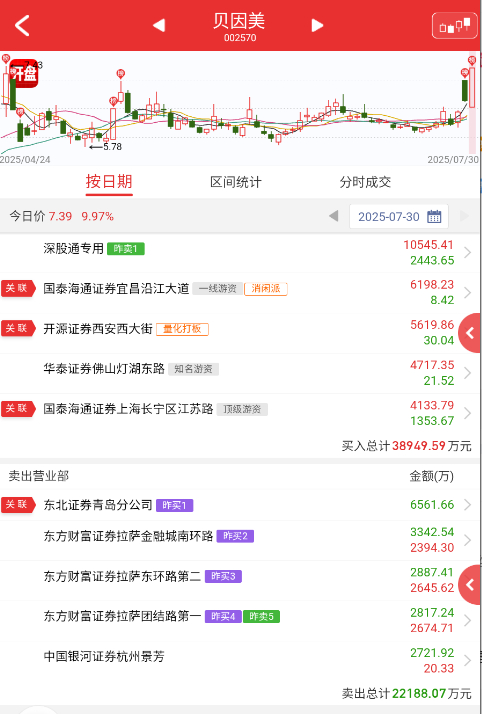
Task: Tap 关联 tag on 开源证券西安西大街
Action: pyautogui.click(x=18, y=328)
